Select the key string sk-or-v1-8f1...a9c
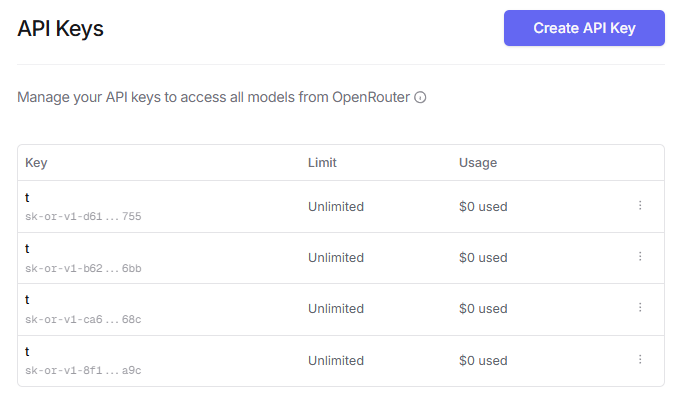Image resolution: width=678 pixels, height=415 pixels. point(83,370)
